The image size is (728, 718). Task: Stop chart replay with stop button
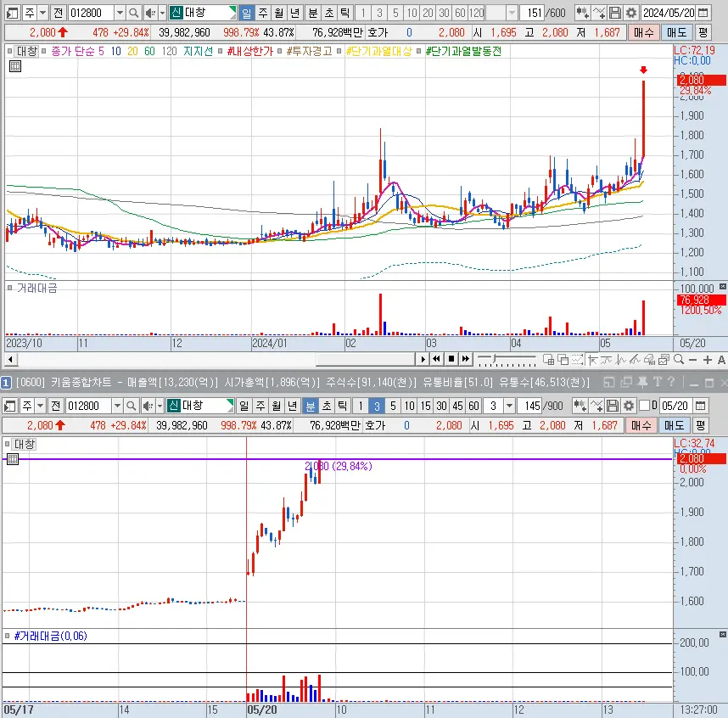(x=451, y=360)
